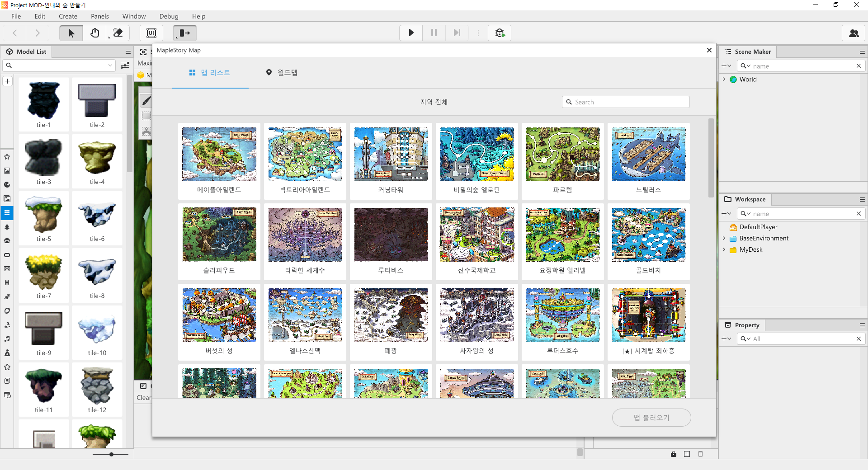Select the 메이플아일랜드 map thumbnail
Viewport: 868px width, 470px height.
(x=219, y=161)
